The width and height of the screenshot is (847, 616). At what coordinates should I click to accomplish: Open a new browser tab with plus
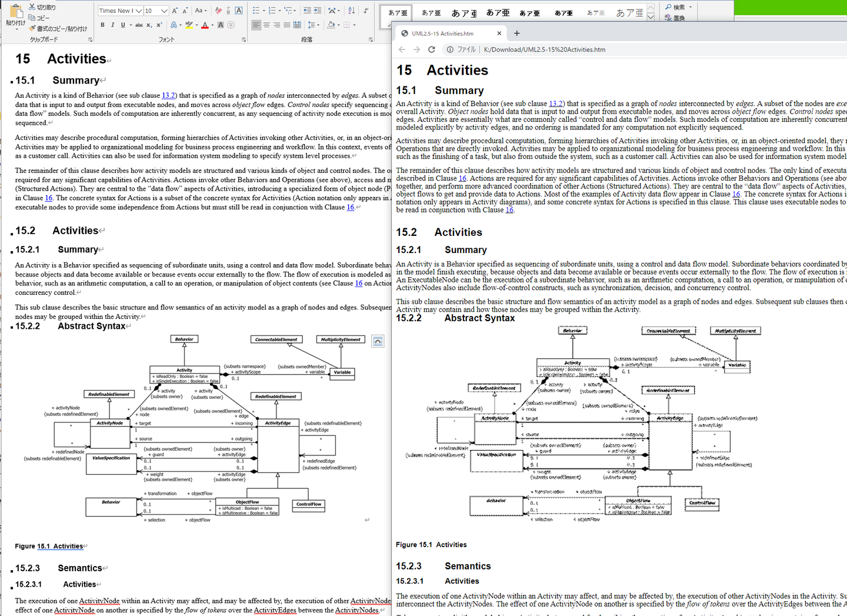[516, 34]
